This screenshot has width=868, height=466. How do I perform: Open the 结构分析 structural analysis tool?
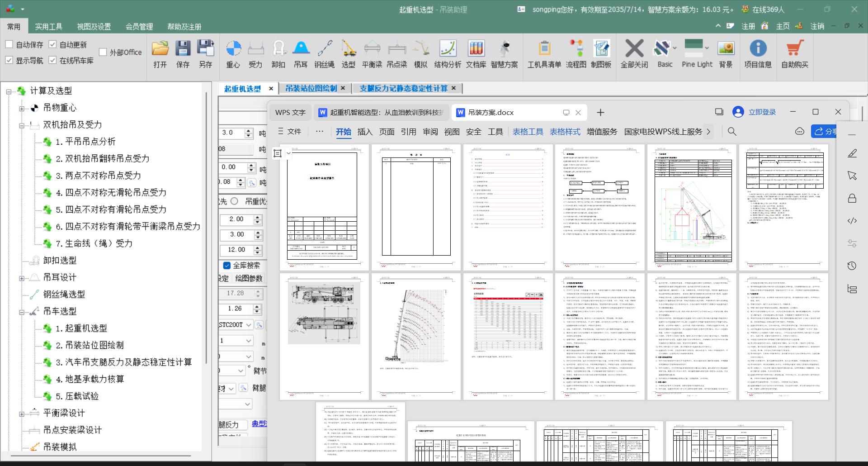pos(448,48)
